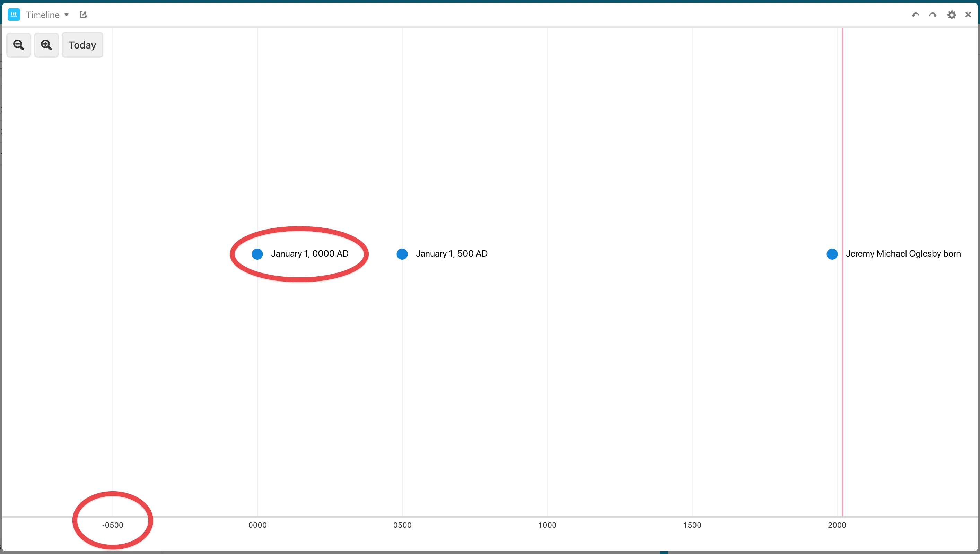
Task: Zoom in the timeline
Action: click(46, 45)
